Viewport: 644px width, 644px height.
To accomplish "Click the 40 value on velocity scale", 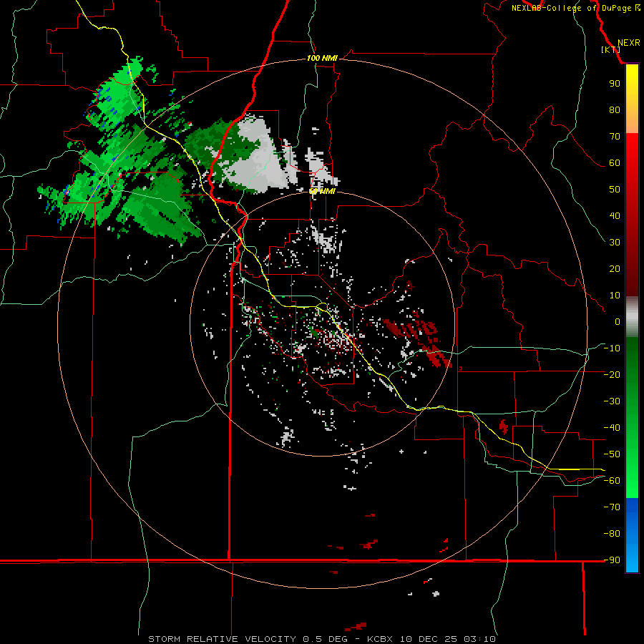I will tap(615, 215).
